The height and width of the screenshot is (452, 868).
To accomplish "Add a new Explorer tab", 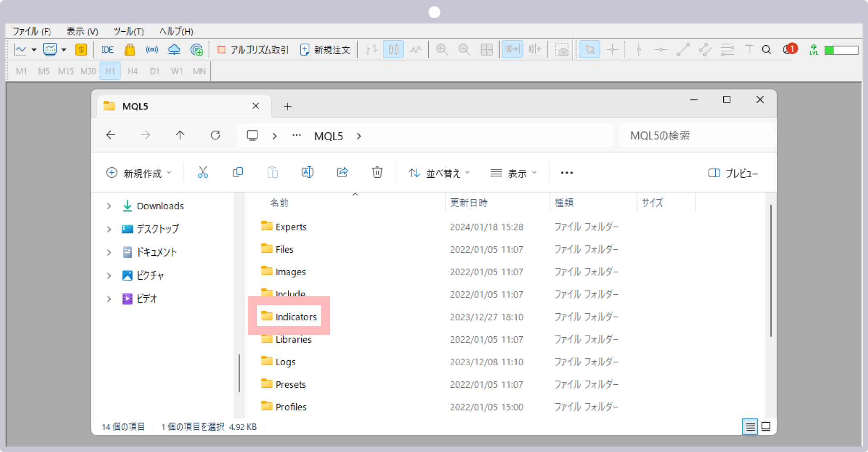I will [288, 106].
